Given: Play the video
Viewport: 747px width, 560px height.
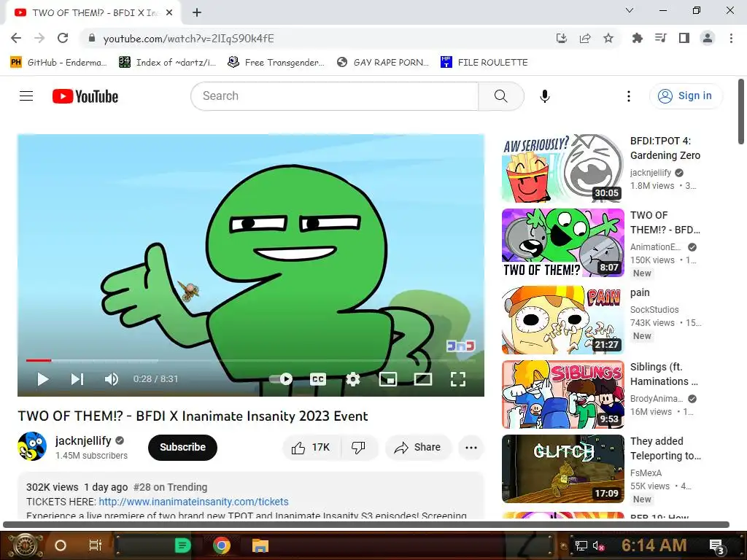Looking at the screenshot, I should coord(43,379).
